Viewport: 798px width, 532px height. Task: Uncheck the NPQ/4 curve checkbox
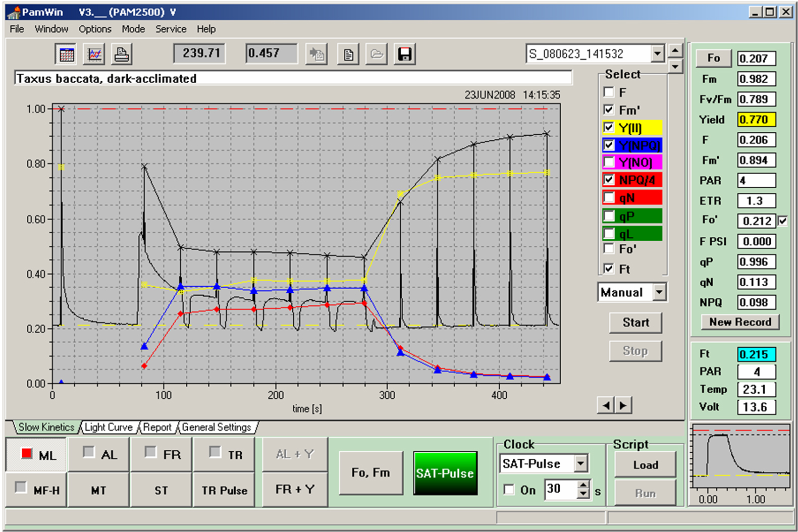click(609, 180)
